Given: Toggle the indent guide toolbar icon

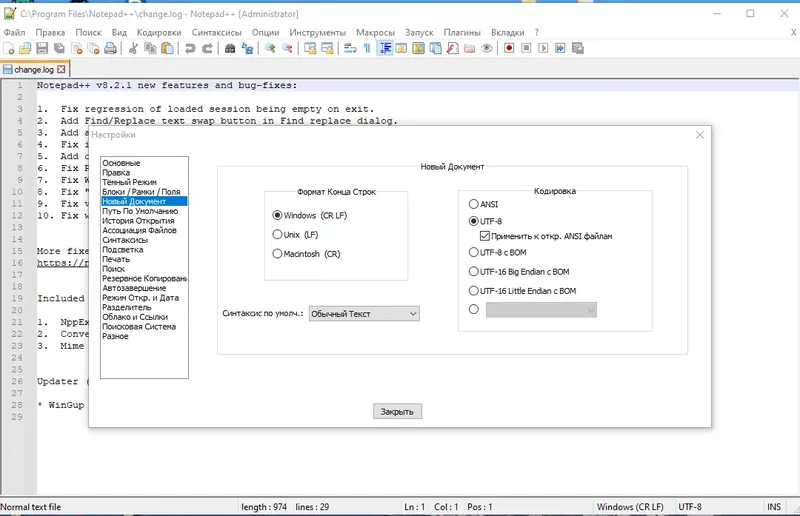Looking at the screenshot, I should 385,48.
